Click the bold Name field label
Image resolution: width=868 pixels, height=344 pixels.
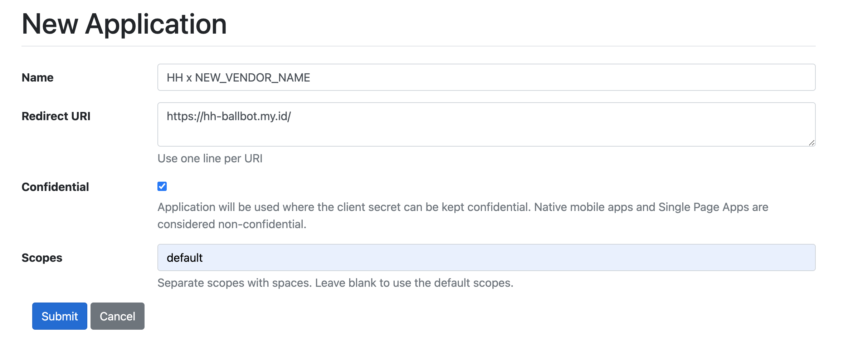[38, 78]
